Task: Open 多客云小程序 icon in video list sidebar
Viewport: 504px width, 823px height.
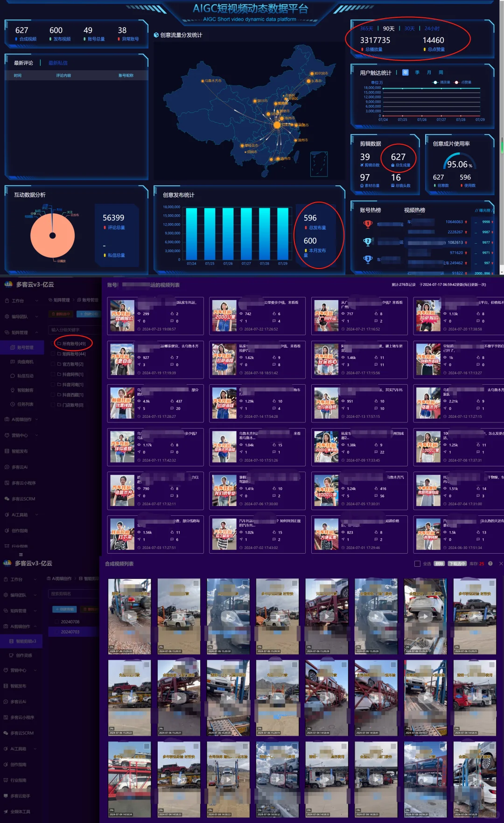Action: tap(6, 717)
